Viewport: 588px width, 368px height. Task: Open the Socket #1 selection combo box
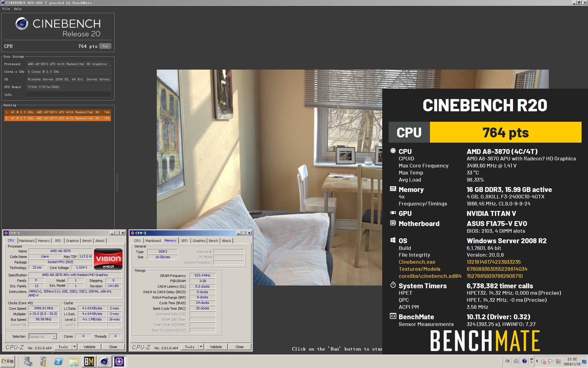43,336
